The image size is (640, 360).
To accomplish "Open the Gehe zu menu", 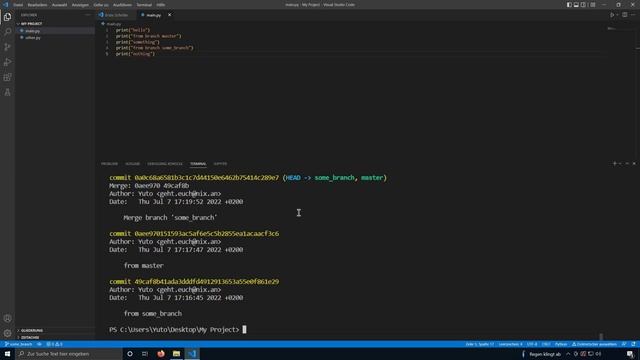I will pyautogui.click(x=101, y=5).
